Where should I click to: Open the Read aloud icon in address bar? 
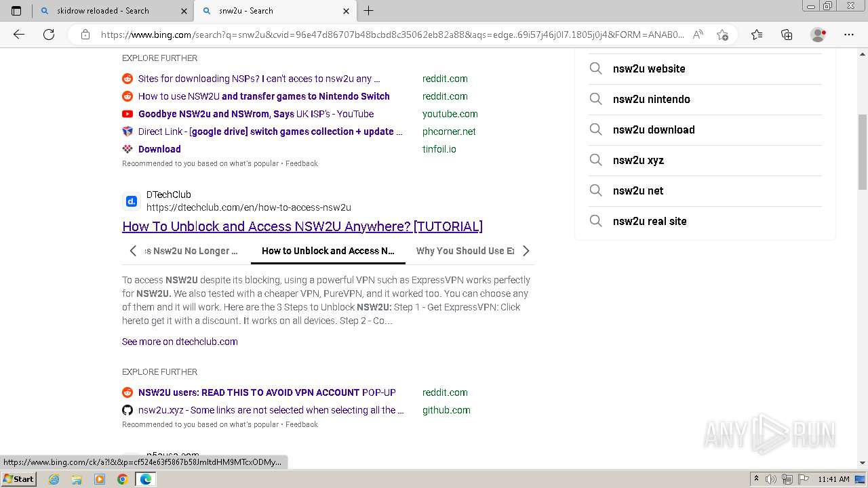pyautogui.click(x=698, y=35)
